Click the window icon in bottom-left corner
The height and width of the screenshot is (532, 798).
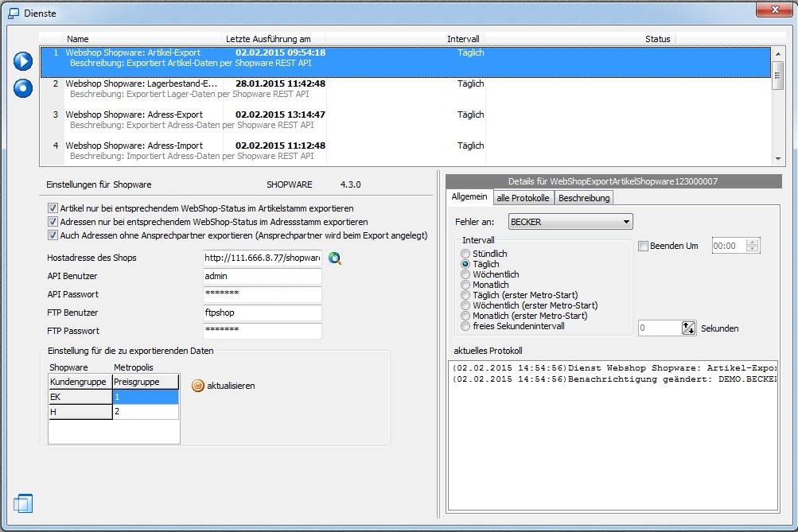click(23, 503)
